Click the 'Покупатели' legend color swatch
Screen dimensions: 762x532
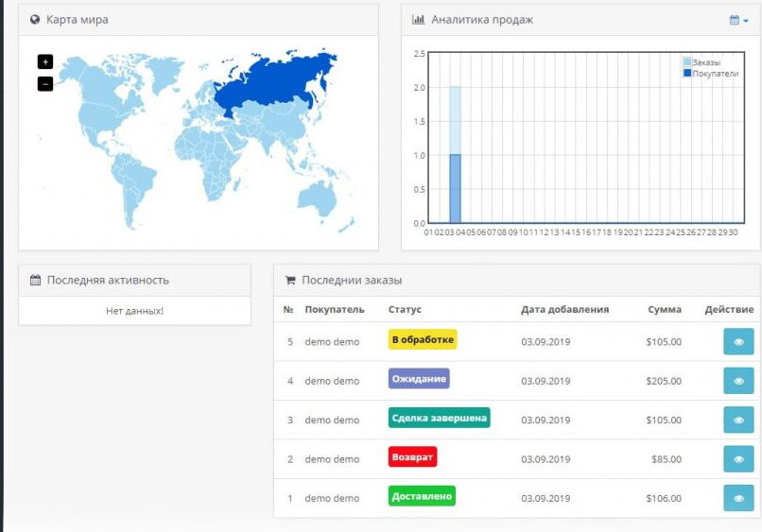(x=687, y=73)
